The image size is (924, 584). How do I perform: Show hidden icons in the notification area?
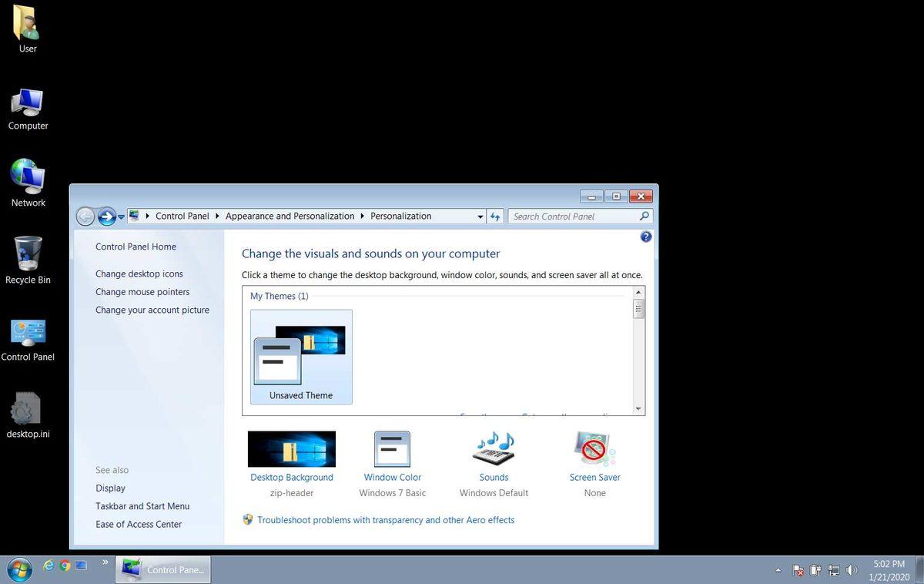point(778,570)
